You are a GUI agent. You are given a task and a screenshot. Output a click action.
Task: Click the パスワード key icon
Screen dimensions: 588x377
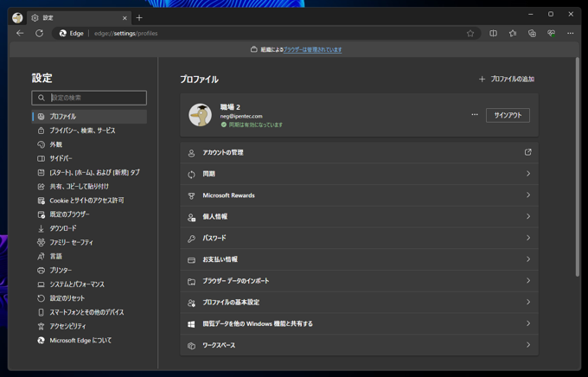[x=191, y=239]
